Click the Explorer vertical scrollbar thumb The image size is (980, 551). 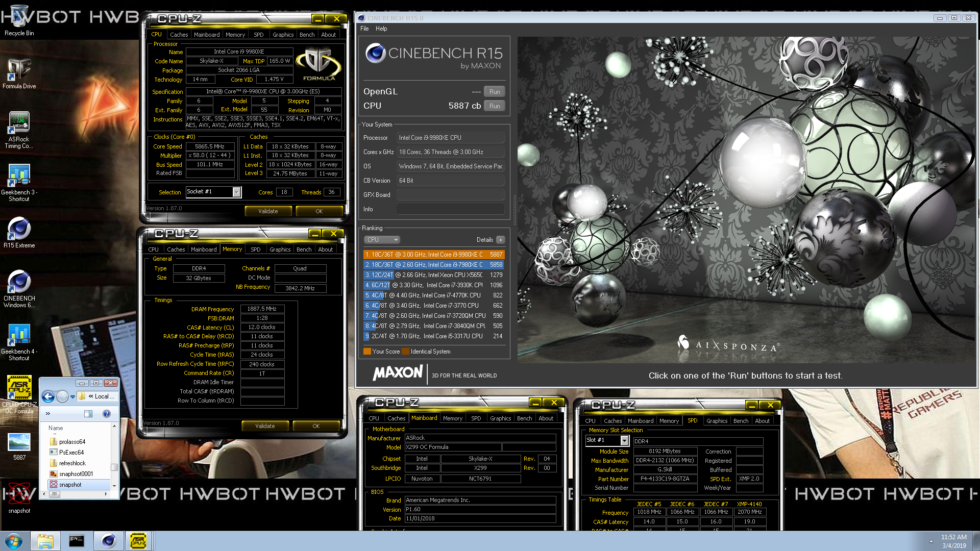click(x=114, y=467)
